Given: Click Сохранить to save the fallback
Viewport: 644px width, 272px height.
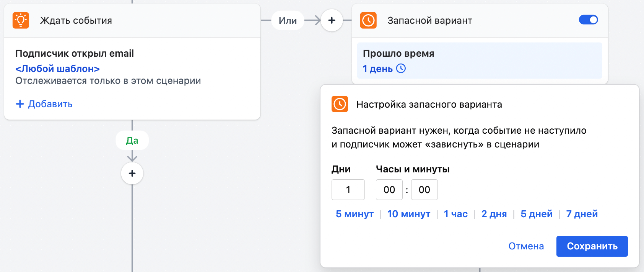Looking at the screenshot, I should [592, 246].
